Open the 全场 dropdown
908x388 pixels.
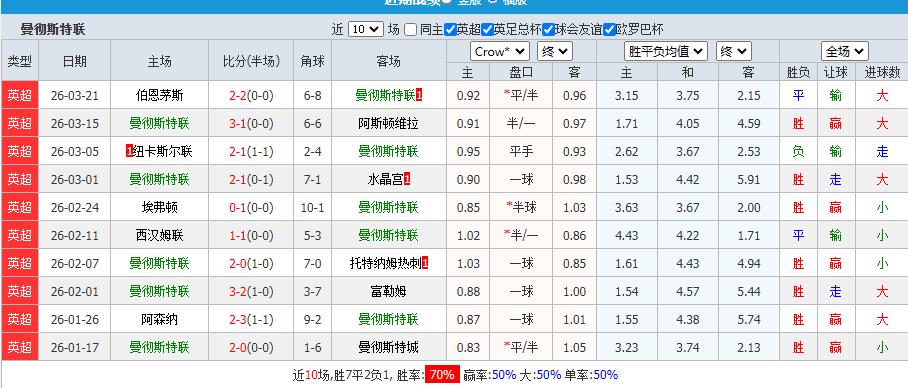click(844, 52)
